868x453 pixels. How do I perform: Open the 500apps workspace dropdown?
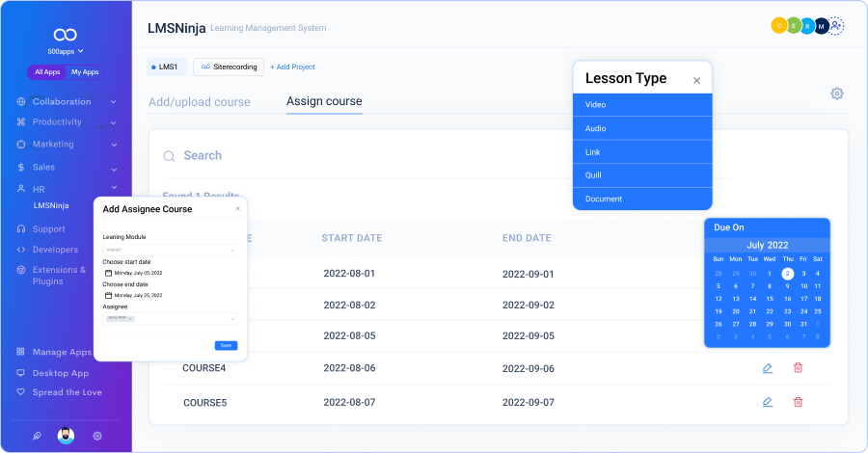66,51
